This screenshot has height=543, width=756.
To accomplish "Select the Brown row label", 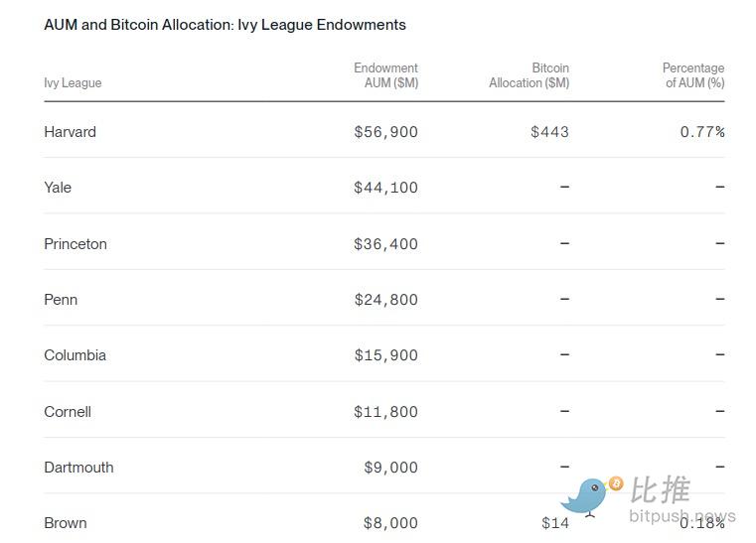I will [66, 523].
